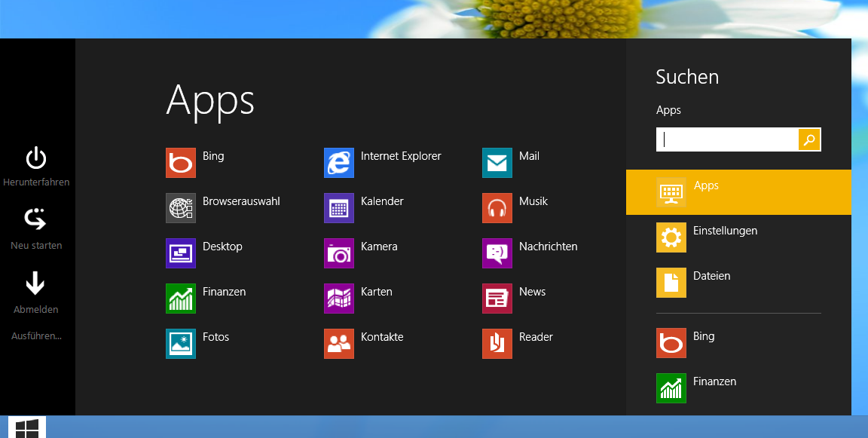The height and width of the screenshot is (438, 868).
Task: Open the Mail envelope icon
Action: [497, 163]
